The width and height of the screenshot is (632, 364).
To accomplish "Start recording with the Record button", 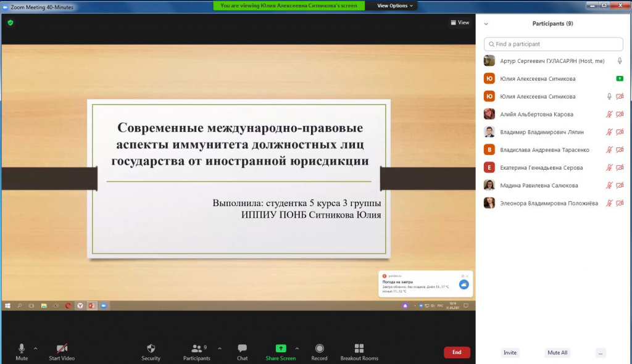I will point(319,352).
